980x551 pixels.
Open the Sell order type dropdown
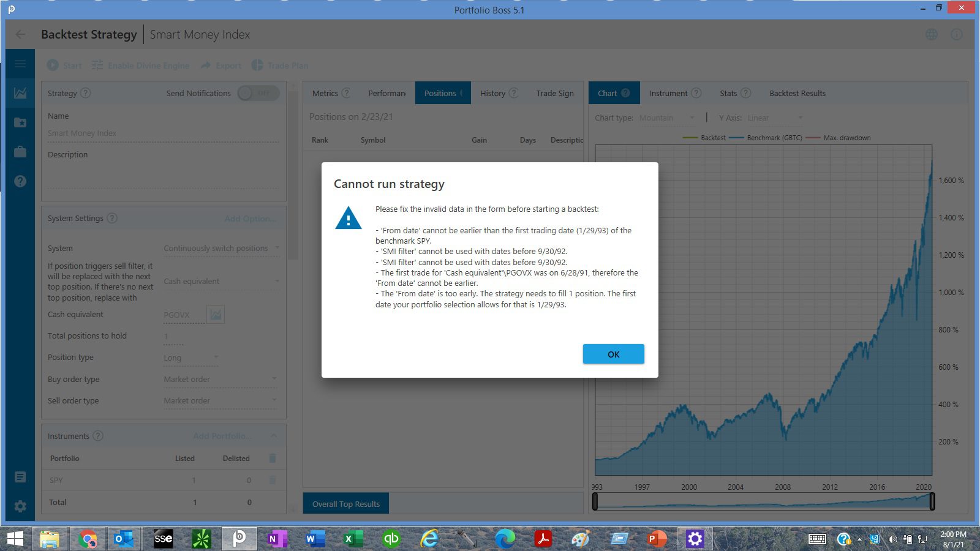pyautogui.click(x=222, y=400)
